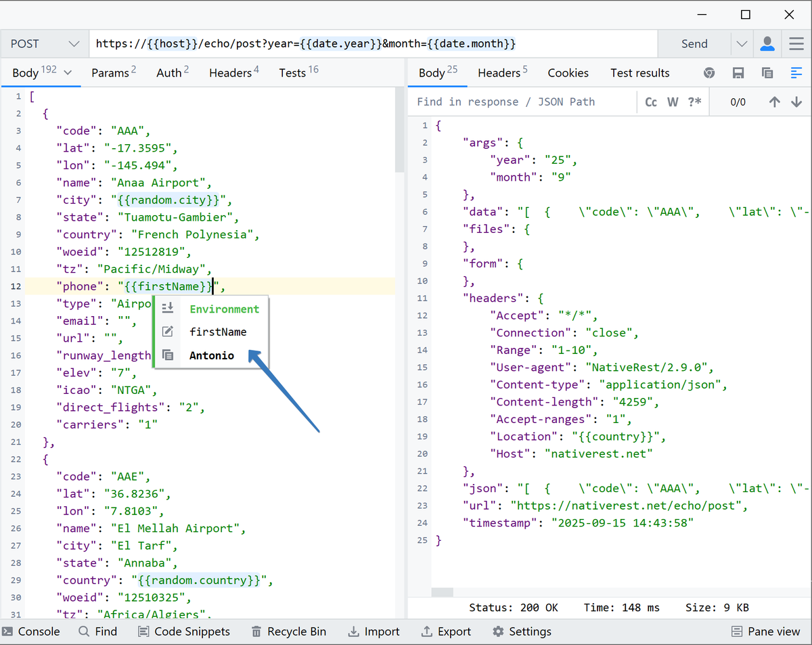
Task: Open the user account icon
Action: (x=767, y=44)
